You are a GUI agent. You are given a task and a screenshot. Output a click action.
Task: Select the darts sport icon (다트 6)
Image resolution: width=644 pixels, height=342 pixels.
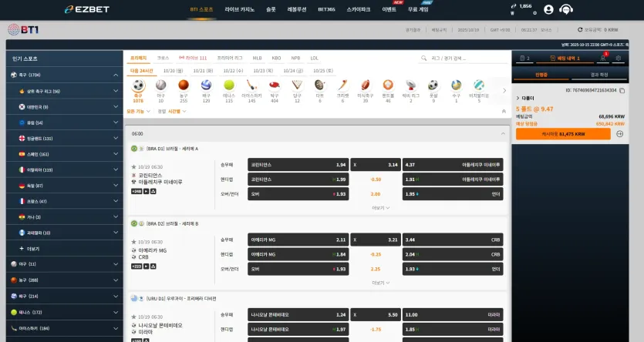tap(319, 85)
